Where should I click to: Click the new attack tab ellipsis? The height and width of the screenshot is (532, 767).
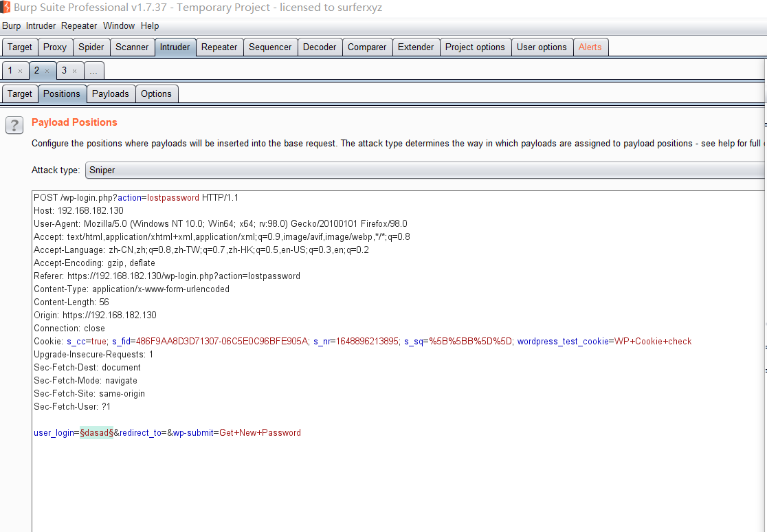[93, 71]
